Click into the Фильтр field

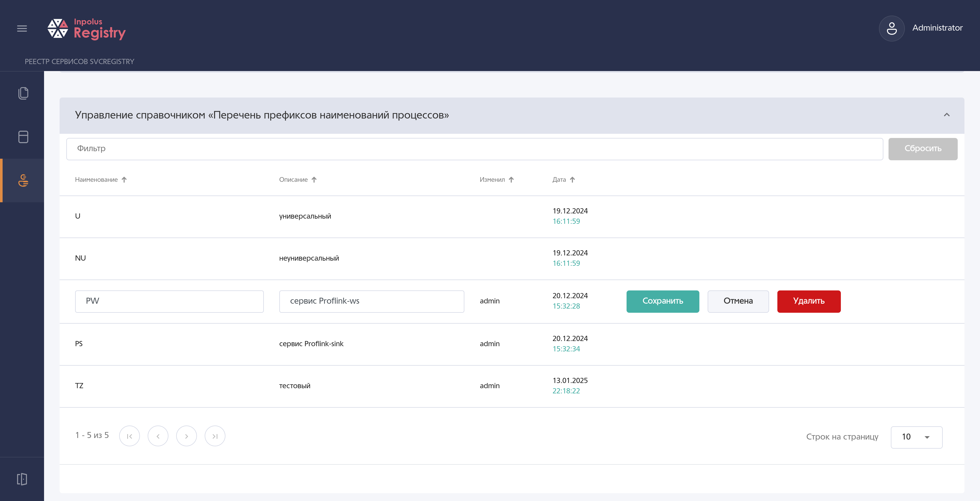474,149
